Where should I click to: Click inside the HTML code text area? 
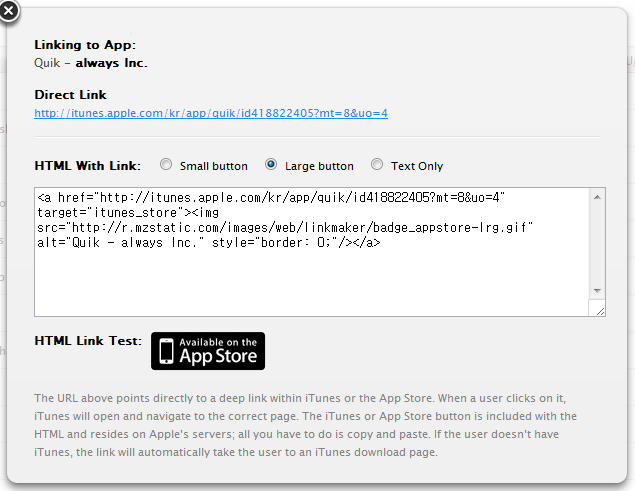point(311,252)
